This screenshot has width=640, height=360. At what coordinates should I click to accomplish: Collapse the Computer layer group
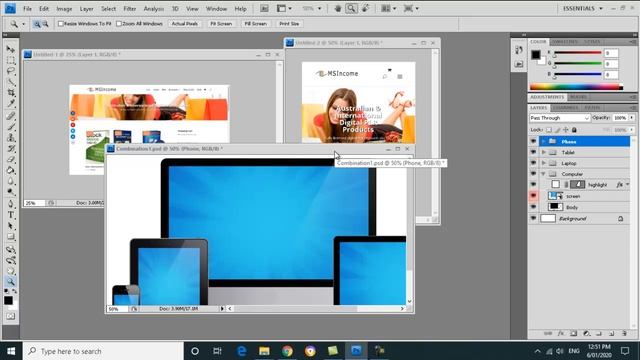(544, 174)
